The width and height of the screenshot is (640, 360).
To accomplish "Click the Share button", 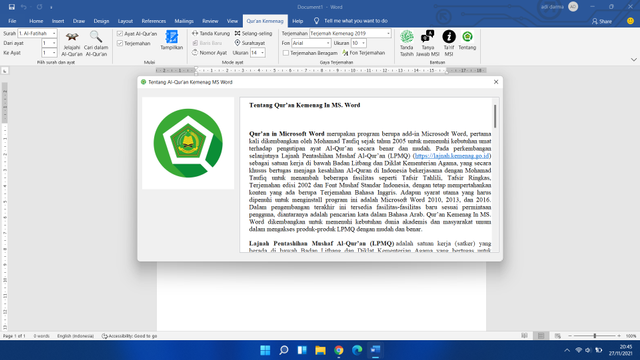I will (x=602, y=21).
